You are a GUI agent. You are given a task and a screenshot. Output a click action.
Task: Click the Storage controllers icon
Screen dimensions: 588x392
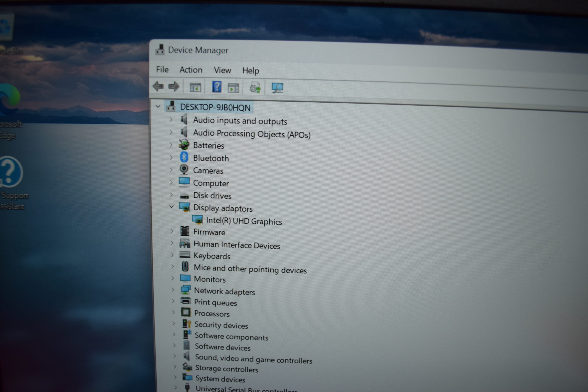point(187,367)
